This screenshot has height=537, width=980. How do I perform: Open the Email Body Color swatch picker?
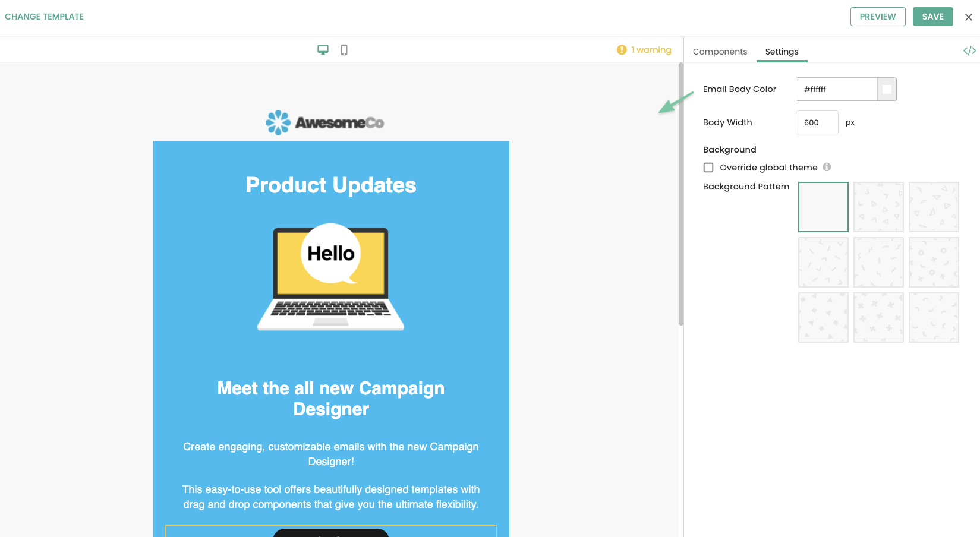[x=887, y=89]
